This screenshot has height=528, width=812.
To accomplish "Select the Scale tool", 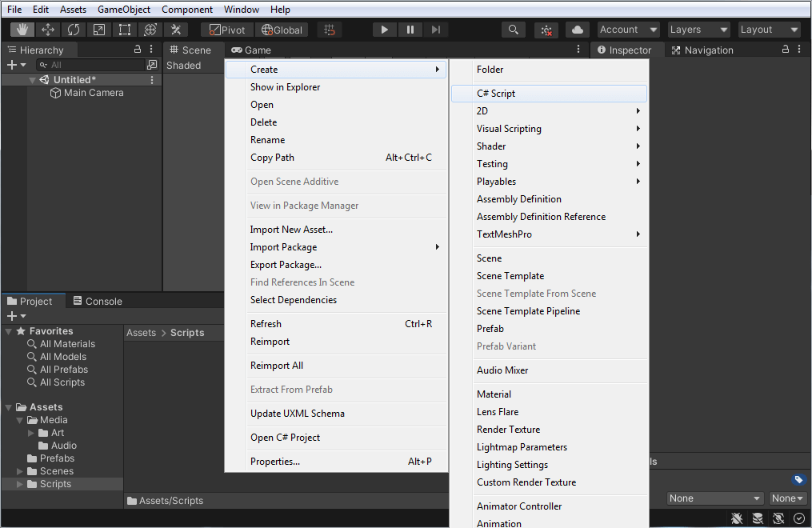I will [99, 29].
